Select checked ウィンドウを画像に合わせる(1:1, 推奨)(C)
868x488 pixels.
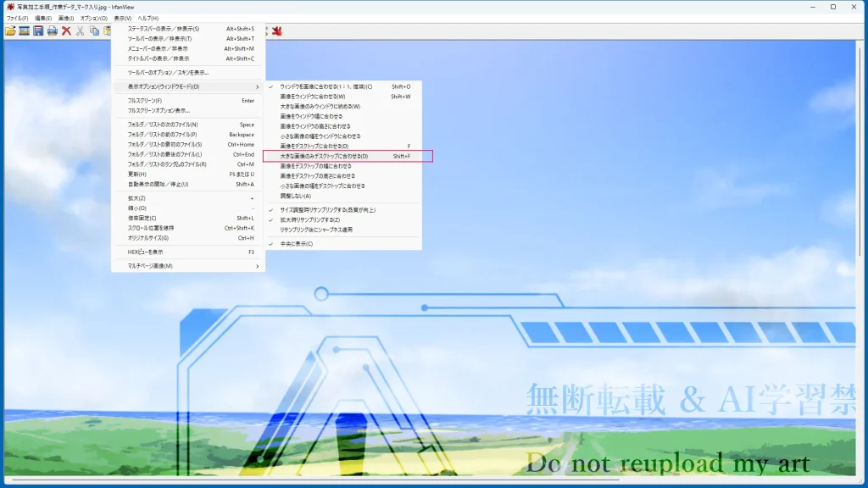[x=342, y=87]
